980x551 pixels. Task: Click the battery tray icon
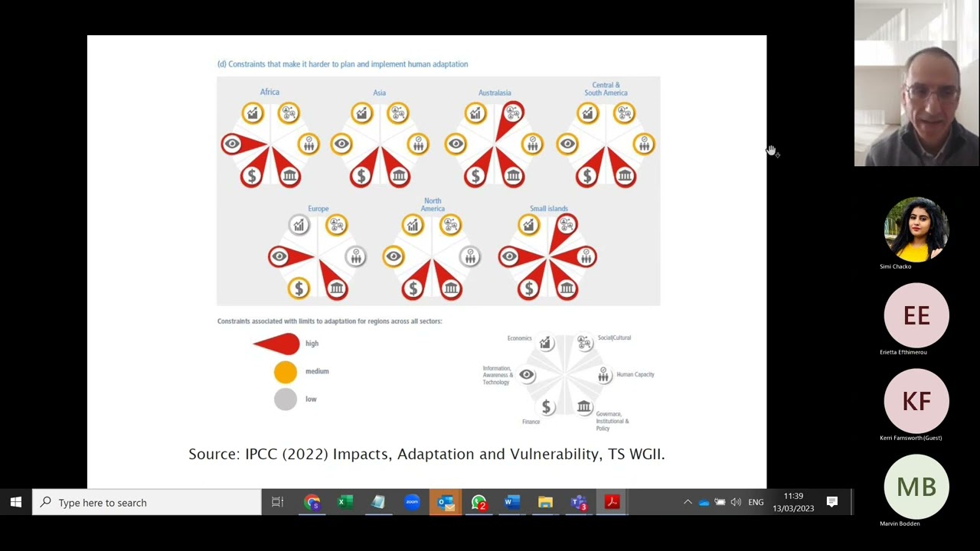tap(720, 502)
